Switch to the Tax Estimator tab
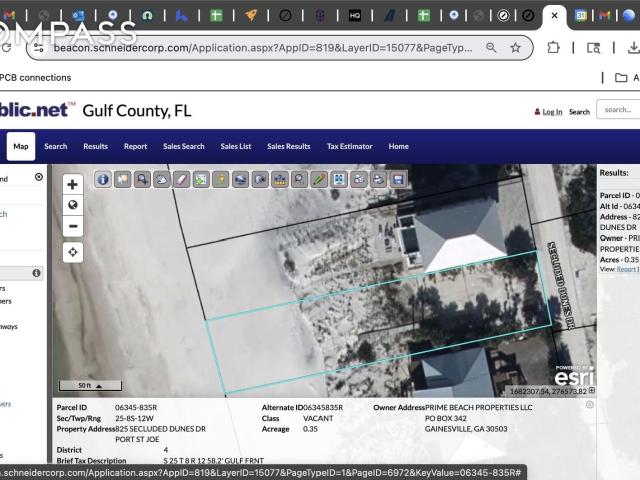 tap(349, 146)
